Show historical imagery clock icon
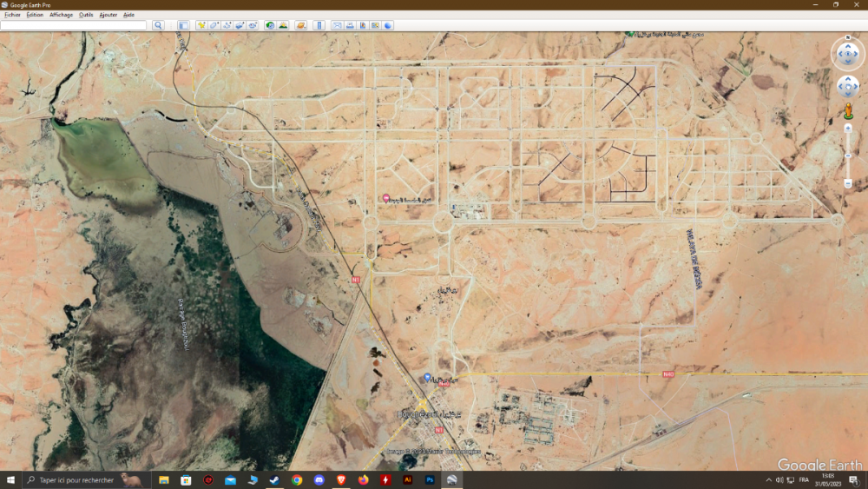 (x=270, y=25)
